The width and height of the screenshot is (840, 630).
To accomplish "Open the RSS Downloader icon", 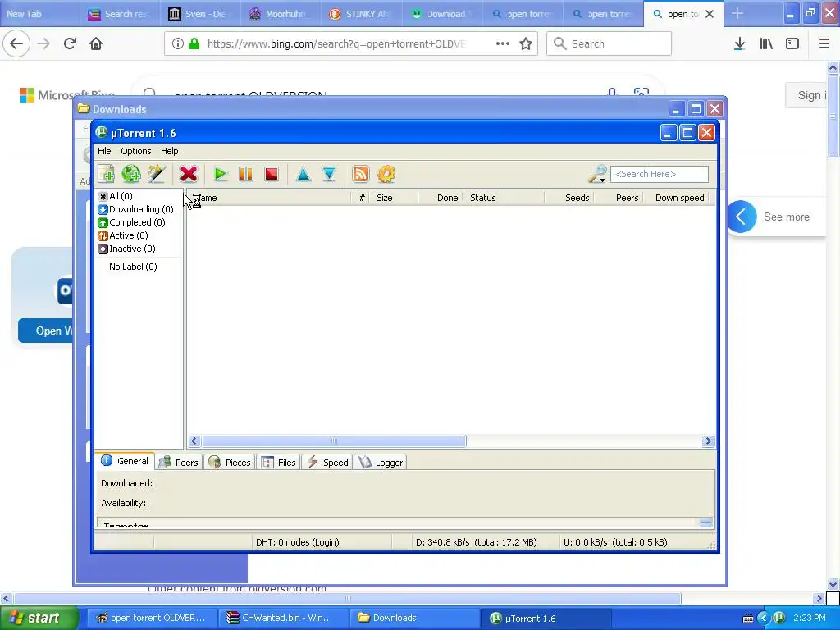I will [x=361, y=174].
